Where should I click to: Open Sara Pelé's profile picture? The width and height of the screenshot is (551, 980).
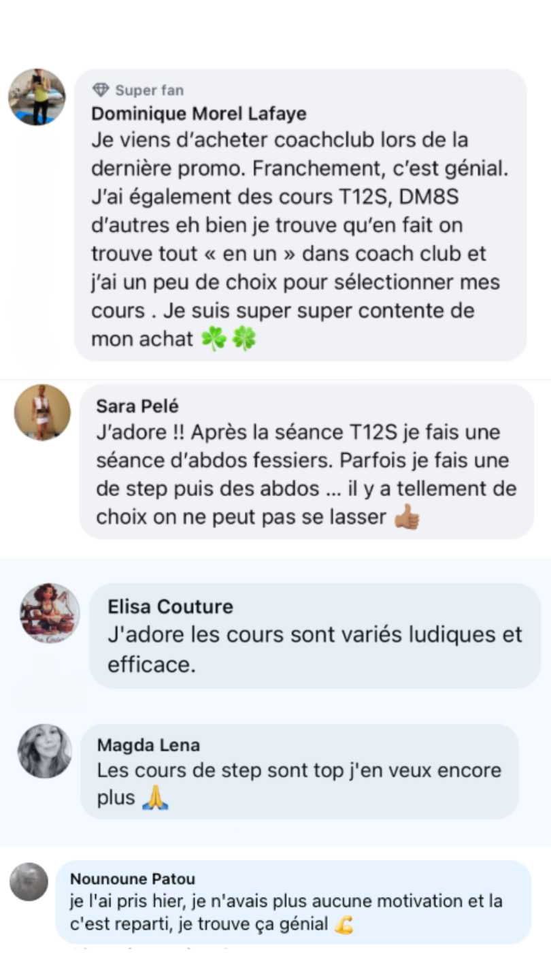[42, 412]
